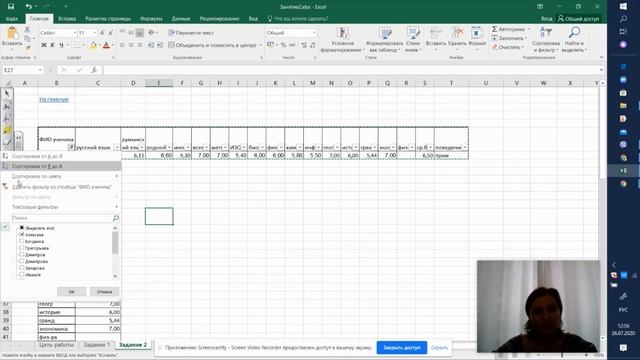This screenshot has width=640, height=360.
Task: Open Cell Styles (Стили ячеек)
Action: (x=413, y=40)
